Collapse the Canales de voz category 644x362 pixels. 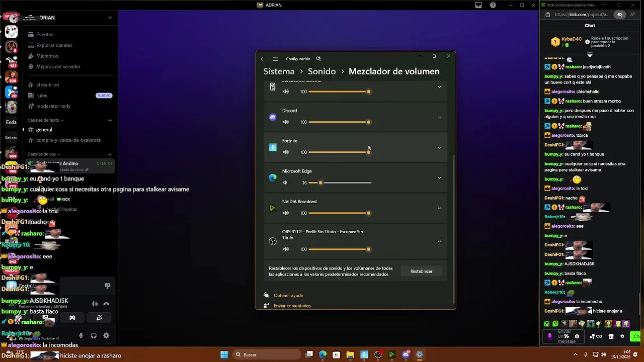(44, 154)
